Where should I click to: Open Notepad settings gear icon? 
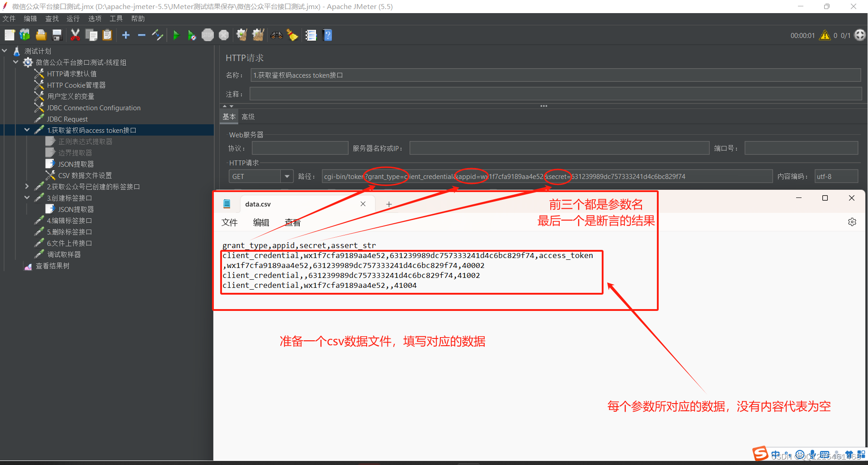coord(852,222)
